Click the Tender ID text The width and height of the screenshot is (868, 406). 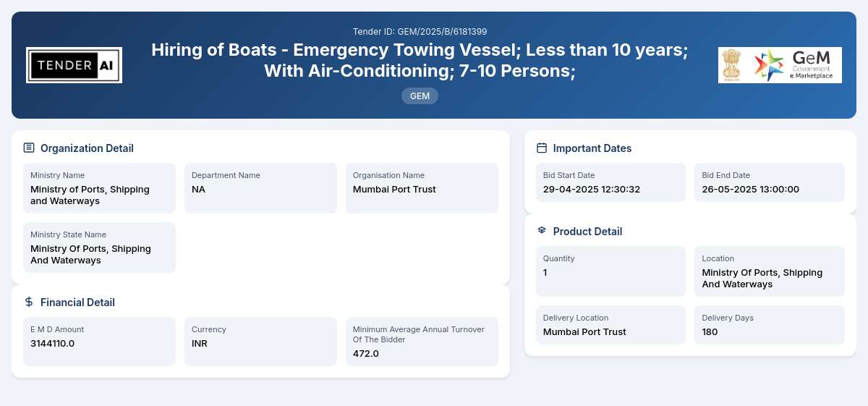(x=420, y=31)
